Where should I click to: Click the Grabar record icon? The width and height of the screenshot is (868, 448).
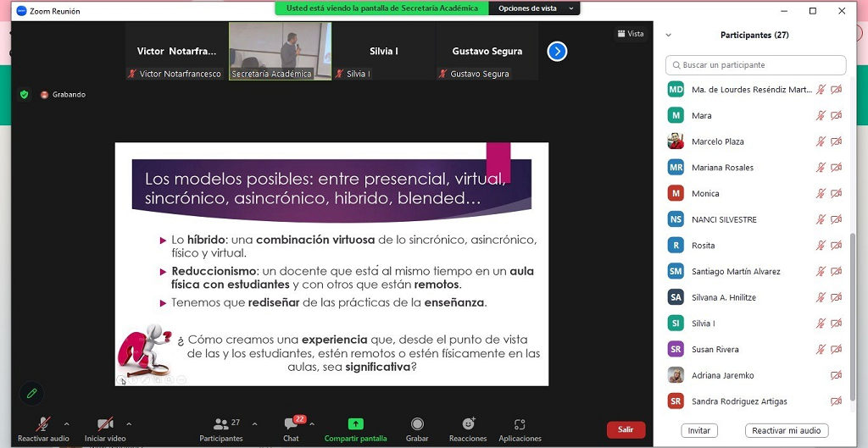[x=417, y=424]
